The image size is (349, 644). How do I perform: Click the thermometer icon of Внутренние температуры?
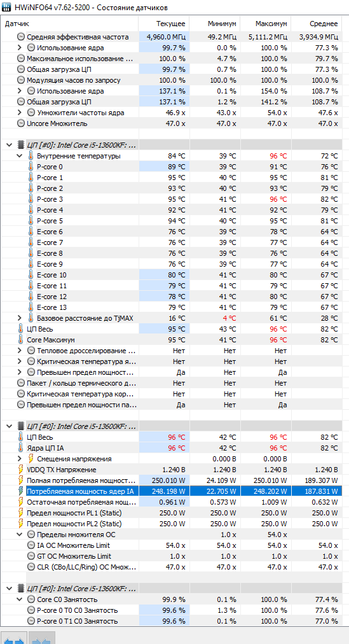[x=31, y=156]
